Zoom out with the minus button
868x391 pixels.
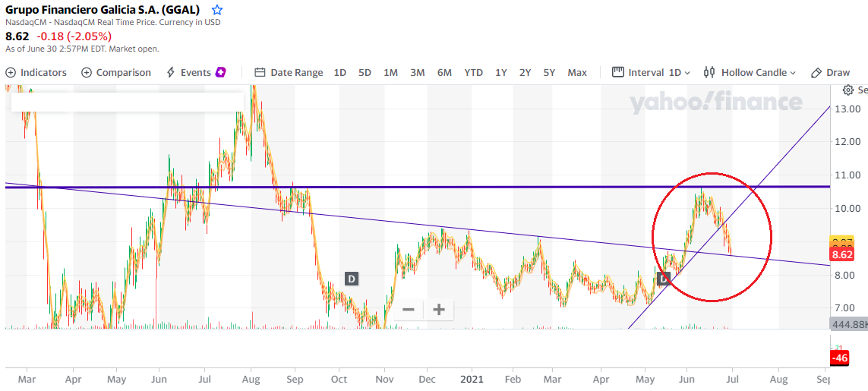409,310
